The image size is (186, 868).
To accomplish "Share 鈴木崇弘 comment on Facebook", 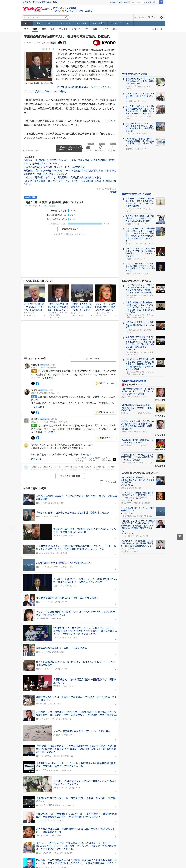I will 38,438.
